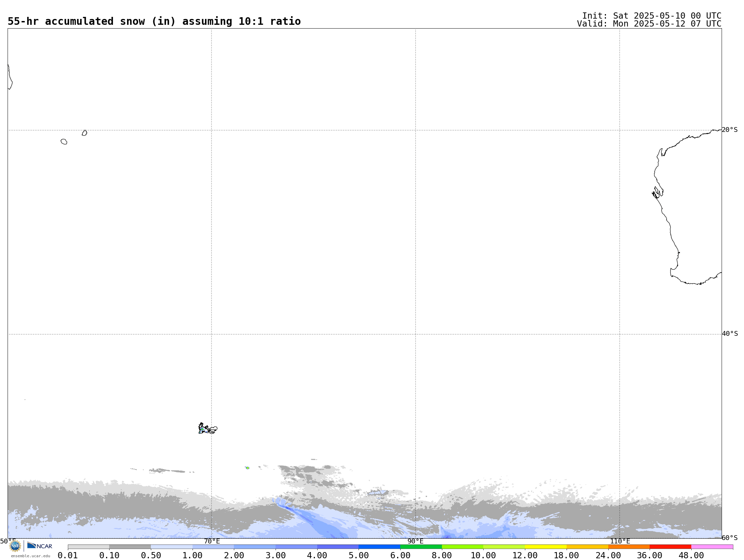
Task: Click the Valid date text
Action: [x=649, y=24]
